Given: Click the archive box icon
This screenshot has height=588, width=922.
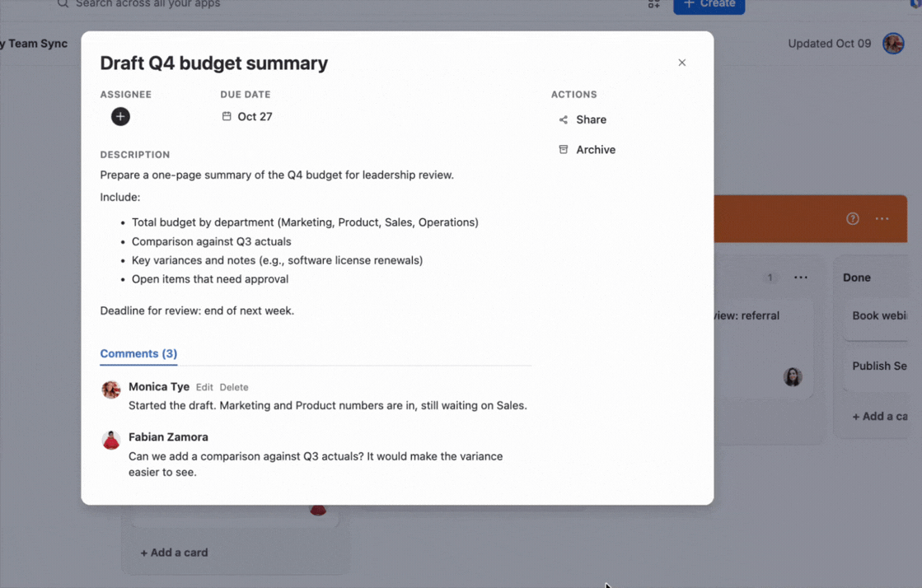Looking at the screenshot, I should pyautogui.click(x=564, y=149).
